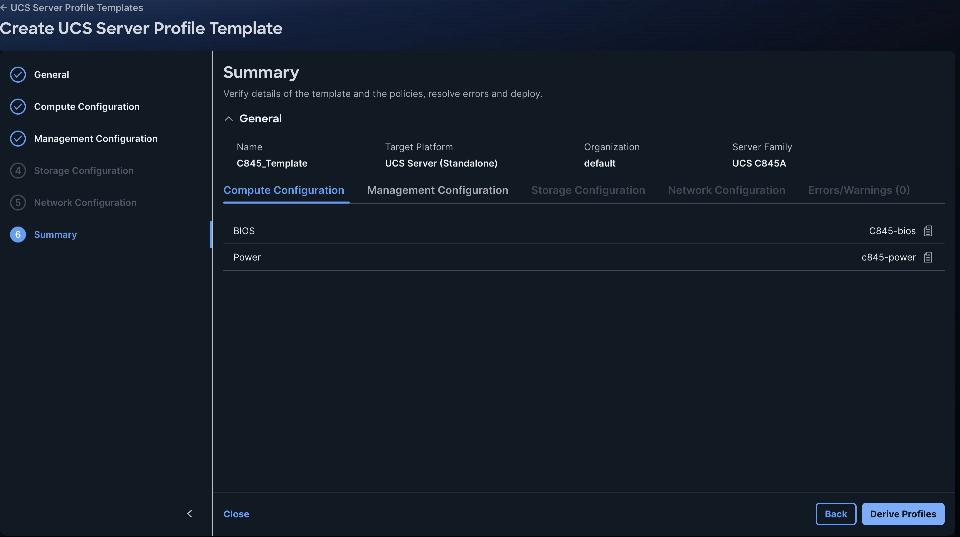
Task: Click the step 6 Summary circle icon
Action: point(18,235)
